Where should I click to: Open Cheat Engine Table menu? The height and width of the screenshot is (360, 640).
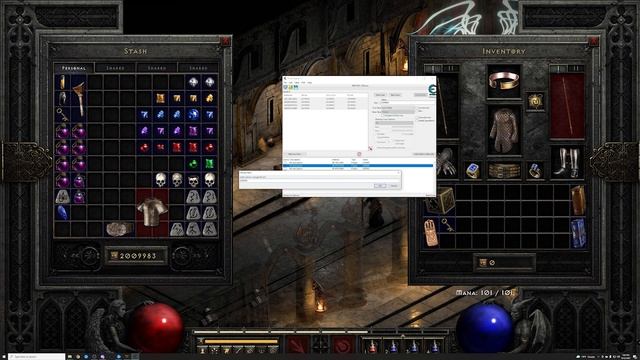(297, 82)
